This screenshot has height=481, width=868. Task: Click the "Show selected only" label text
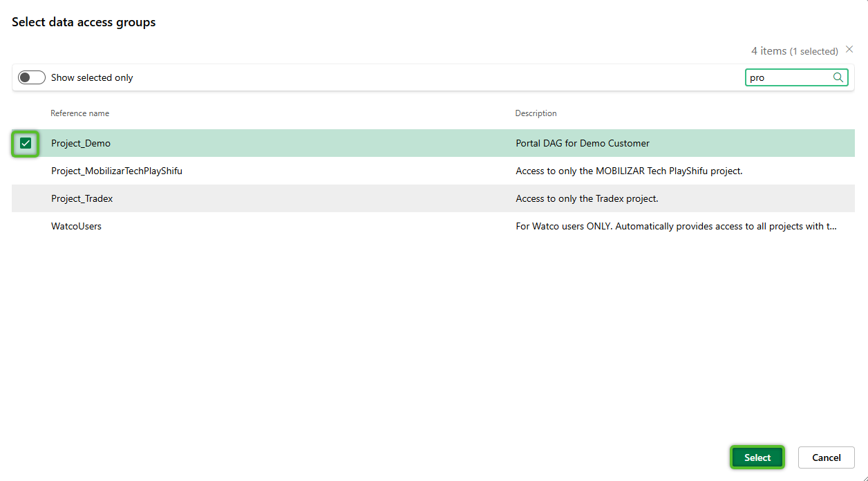[92, 77]
